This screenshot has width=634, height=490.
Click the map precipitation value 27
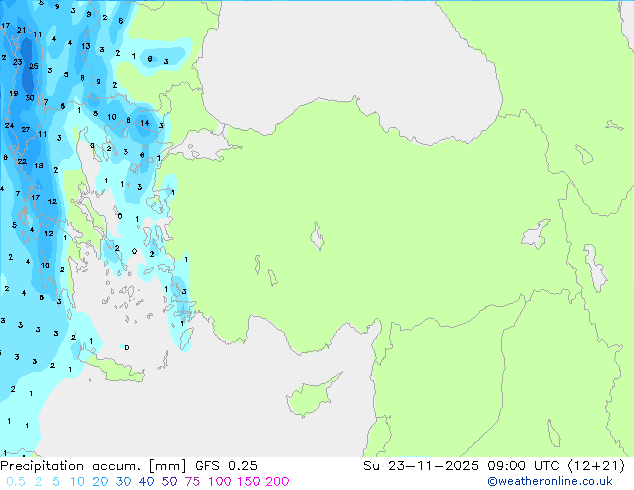(26, 130)
